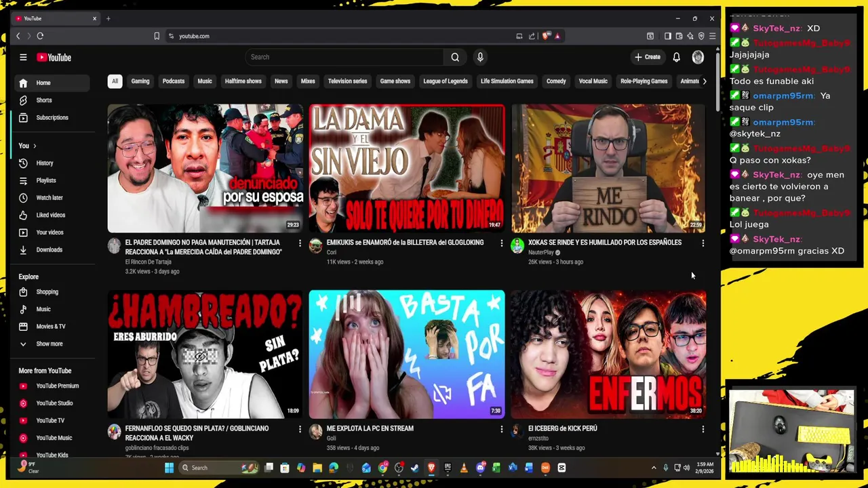Open El Rincon De Tartaja channel
Screen dimensions: 868x488
click(148, 262)
